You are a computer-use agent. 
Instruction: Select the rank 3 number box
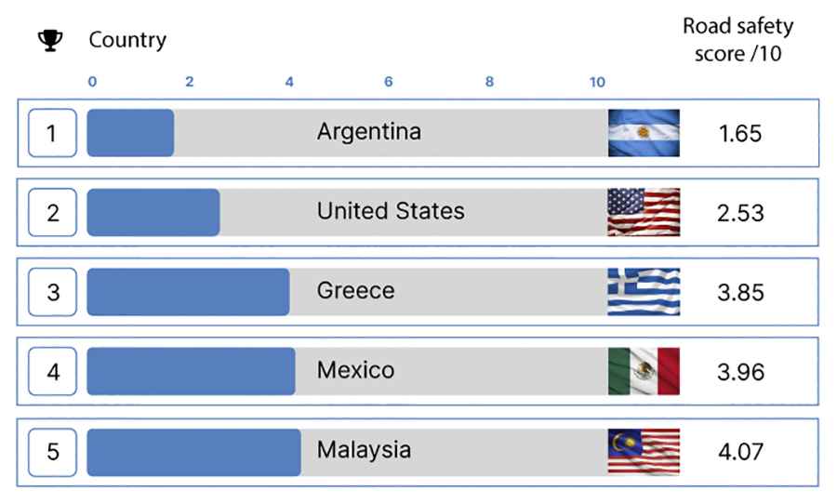tap(52, 292)
